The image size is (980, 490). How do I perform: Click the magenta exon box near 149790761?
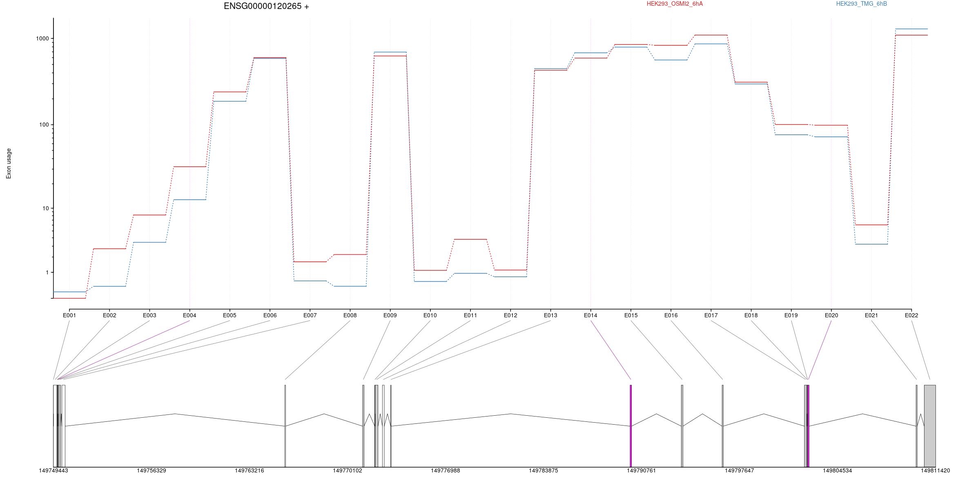[x=631, y=426]
